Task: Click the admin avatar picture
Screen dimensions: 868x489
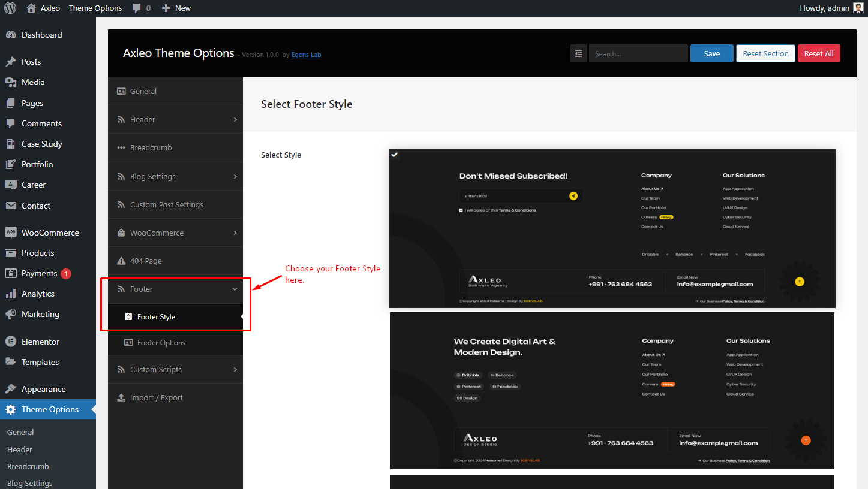Action: (858, 8)
